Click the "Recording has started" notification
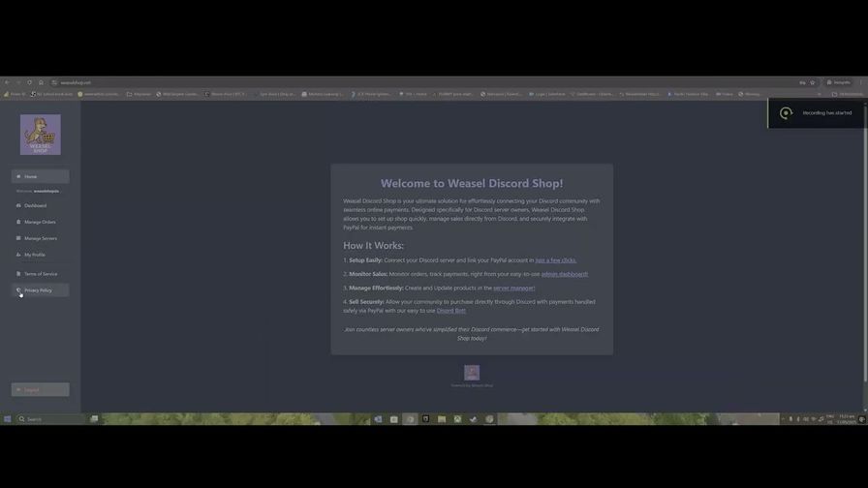This screenshot has height=488, width=868. point(818,113)
